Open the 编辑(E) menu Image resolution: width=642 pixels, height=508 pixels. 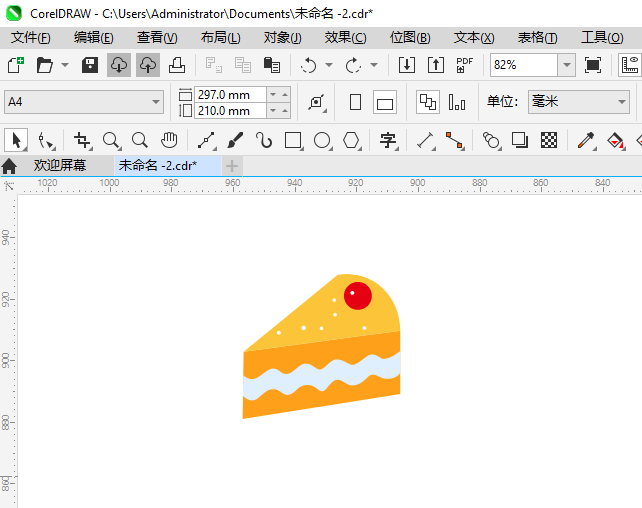(94, 38)
